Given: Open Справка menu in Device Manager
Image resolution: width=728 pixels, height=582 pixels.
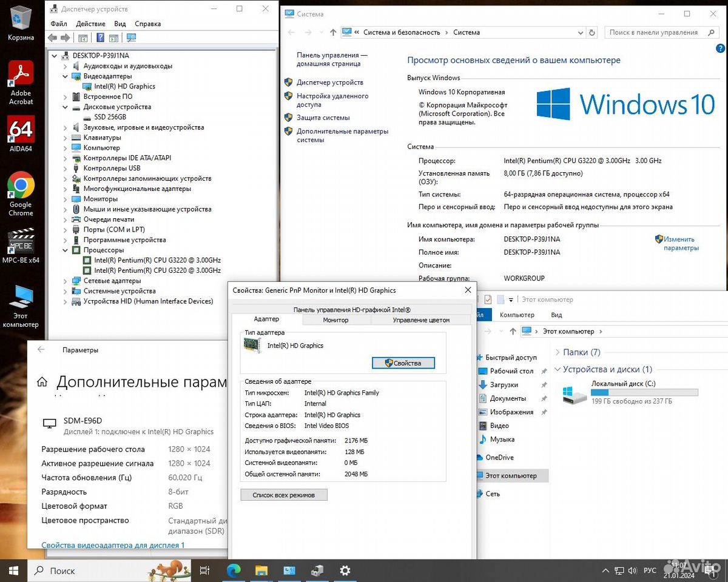Looking at the screenshot, I should tap(148, 24).
